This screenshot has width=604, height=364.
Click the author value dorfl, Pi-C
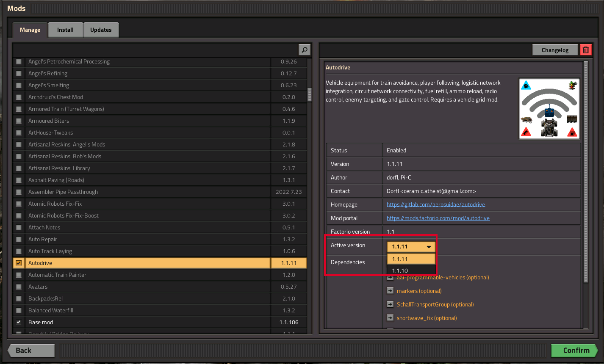point(399,177)
